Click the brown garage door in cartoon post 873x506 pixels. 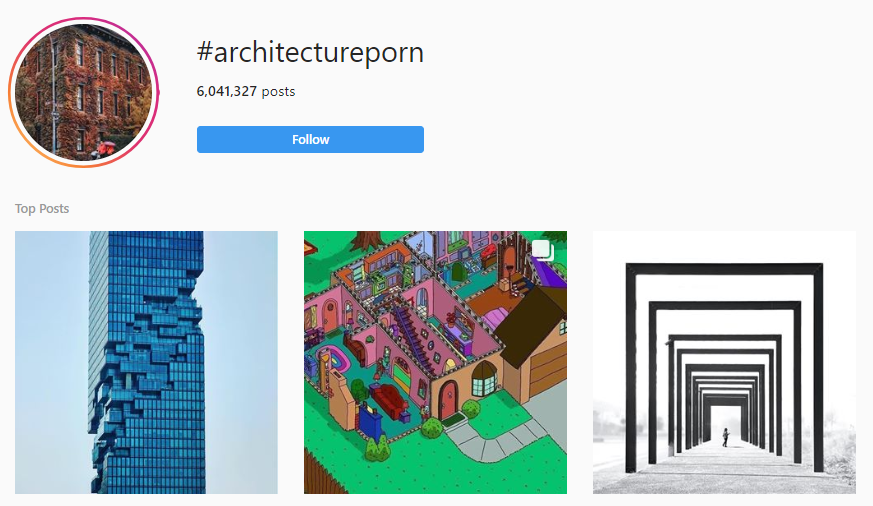548,370
